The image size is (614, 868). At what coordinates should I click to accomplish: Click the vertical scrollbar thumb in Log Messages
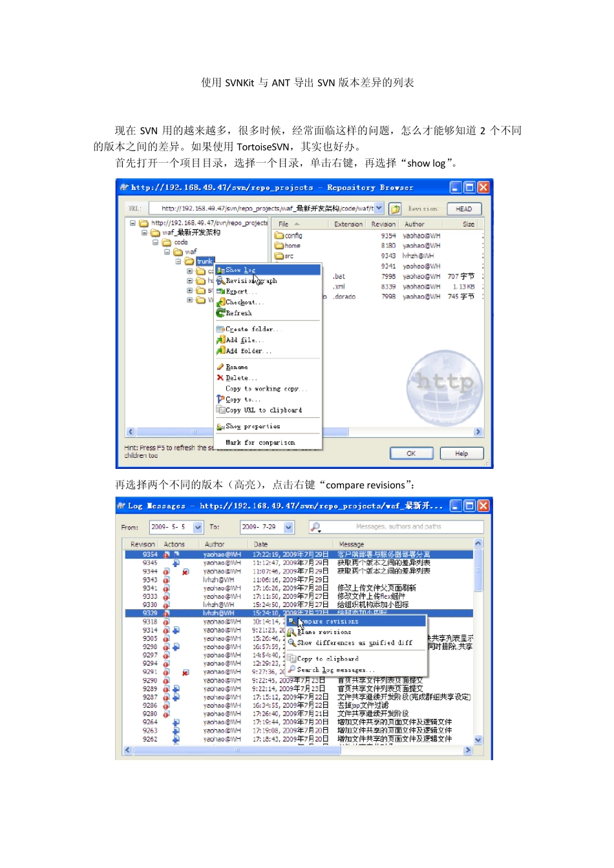tap(478, 572)
